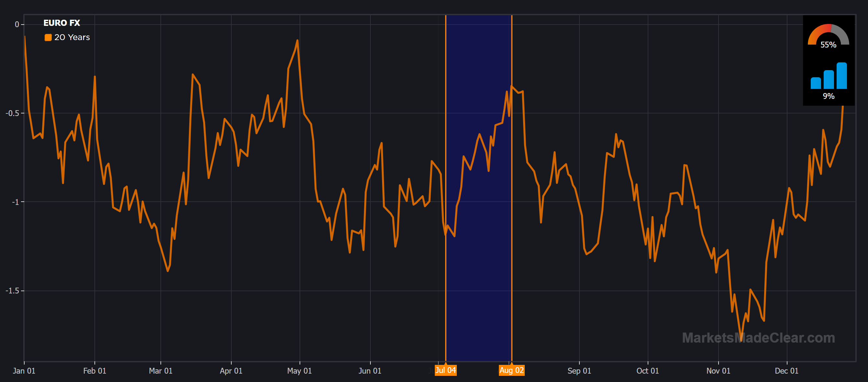
Task: Click the Feb 01 axis label
Action: coord(95,371)
